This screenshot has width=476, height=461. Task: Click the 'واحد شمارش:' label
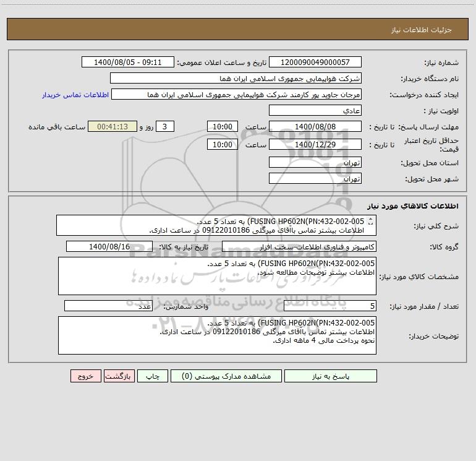point(186,306)
